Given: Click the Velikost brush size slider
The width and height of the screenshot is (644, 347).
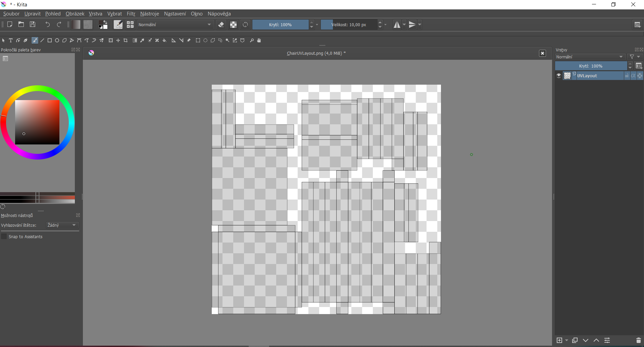Looking at the screenshot, I should click(349, 25).
